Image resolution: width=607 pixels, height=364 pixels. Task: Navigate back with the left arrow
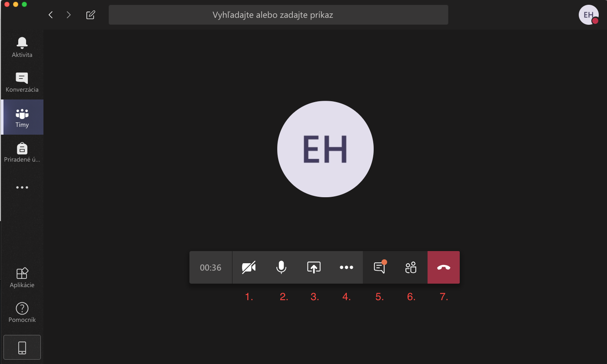tap(50, 15)
